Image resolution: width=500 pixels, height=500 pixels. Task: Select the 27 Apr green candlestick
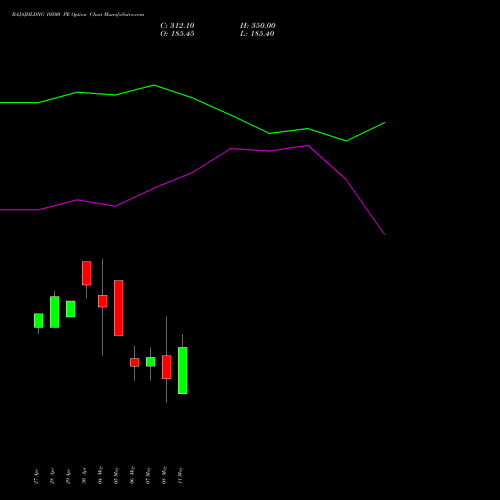coord(39,320)
